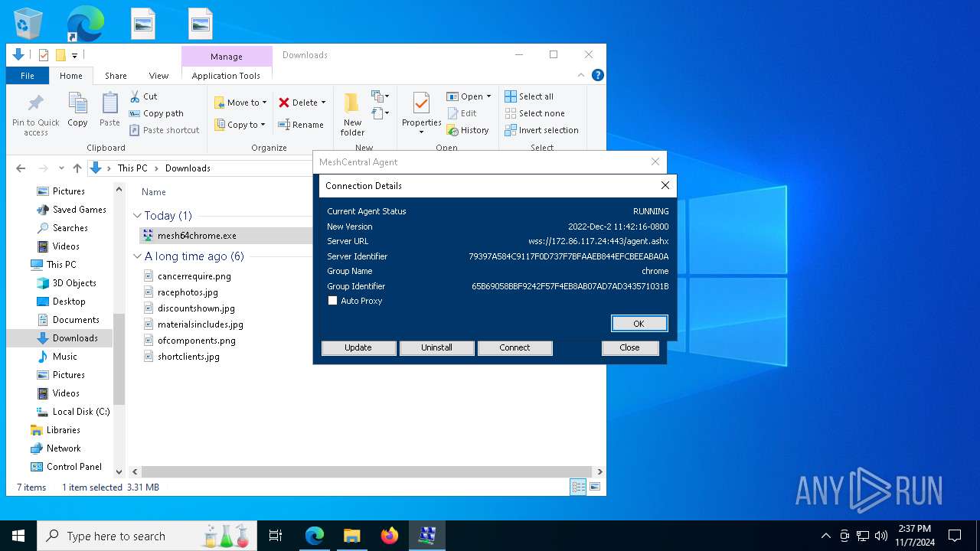Click the Connect button
The width and height of the screenshot is (980, 551).
514,347
